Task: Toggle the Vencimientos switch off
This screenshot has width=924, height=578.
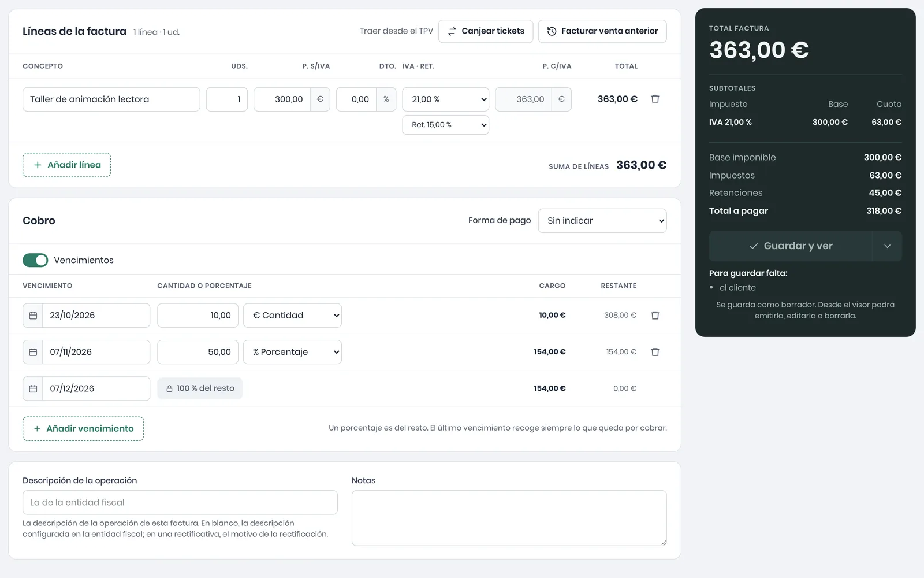Action: 35,260
